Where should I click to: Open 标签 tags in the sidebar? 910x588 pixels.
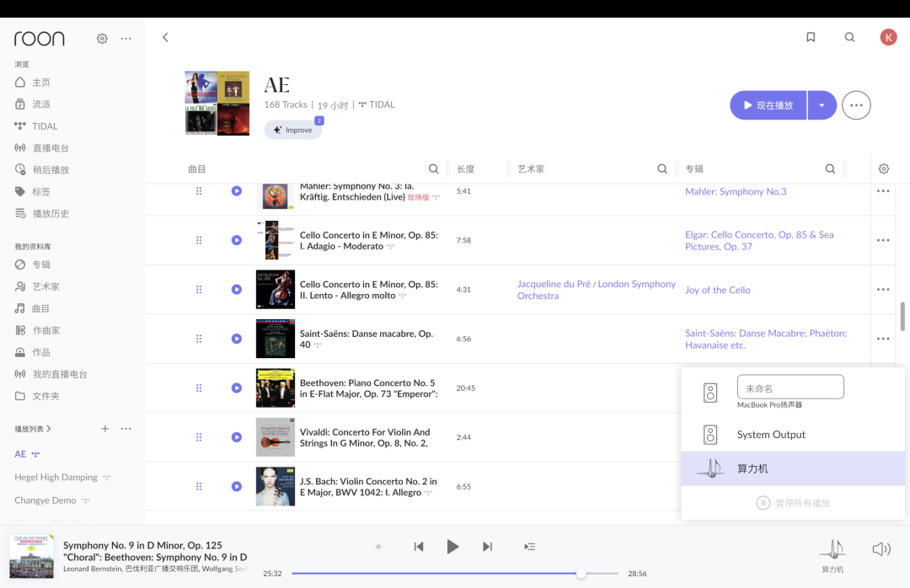point(33,191)
